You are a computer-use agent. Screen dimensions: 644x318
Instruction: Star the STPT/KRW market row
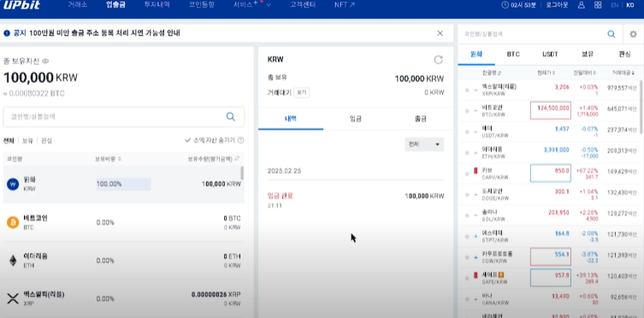point(467,236)
